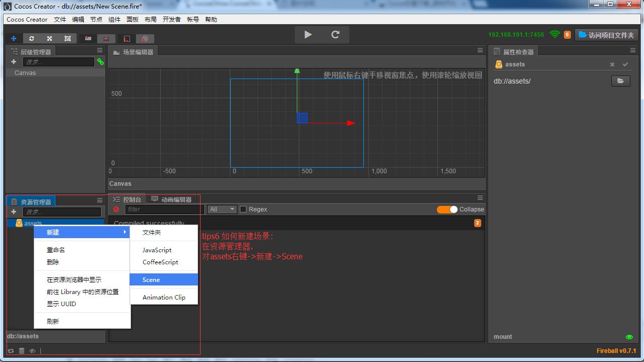The width and height of the screenshot is (644, 362).
Task: Open the project folder button
Action: 607,35
